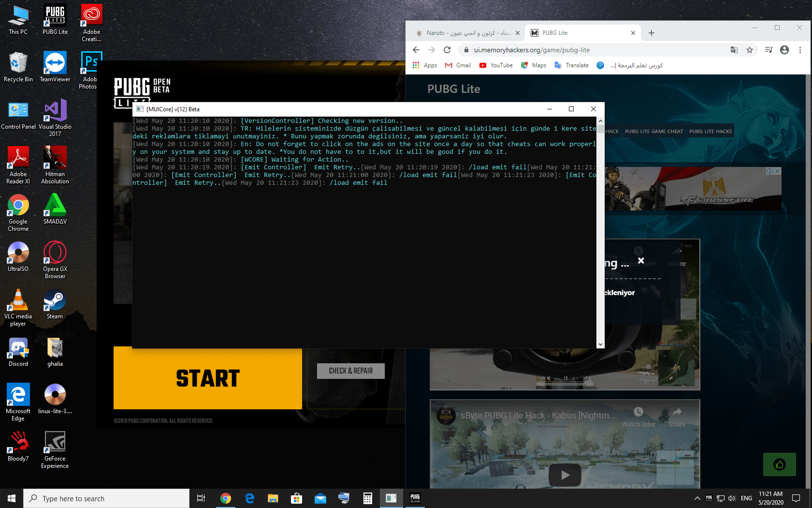The width and height of the screenshot is (812, 508).
Task: Open the Recycle Bin on desktop
Action: click(18, 67)
